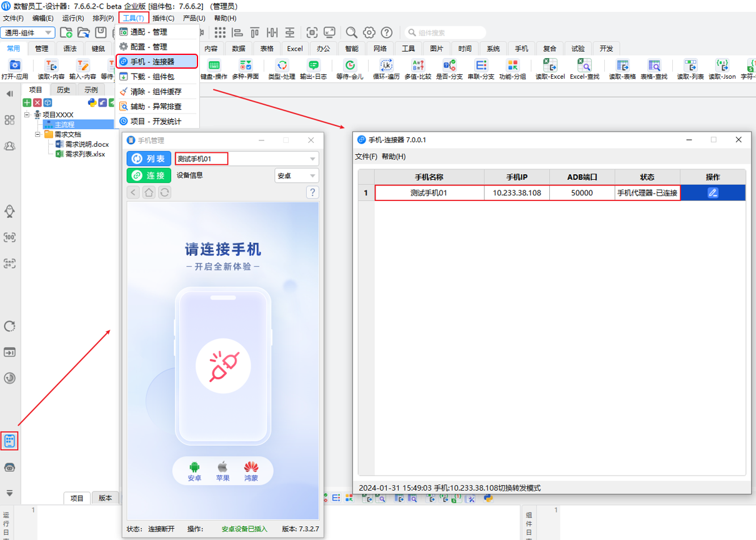Switch to the Excel ribbon tab
Screen dimensions: 756x540
pos(294,49)
